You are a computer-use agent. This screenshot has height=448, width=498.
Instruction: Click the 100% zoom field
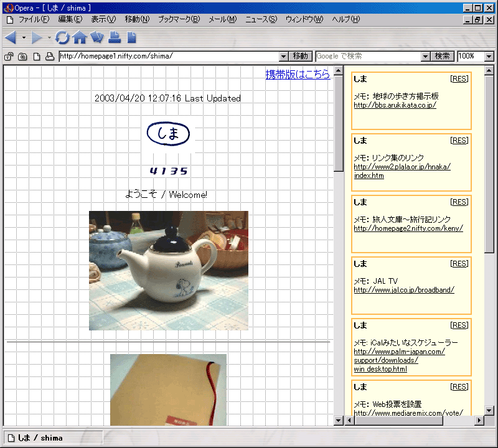tap(471, 57)
